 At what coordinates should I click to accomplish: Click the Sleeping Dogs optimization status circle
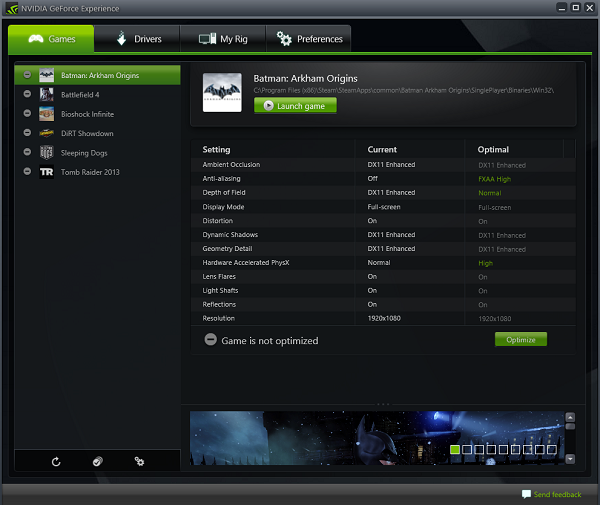26,153
